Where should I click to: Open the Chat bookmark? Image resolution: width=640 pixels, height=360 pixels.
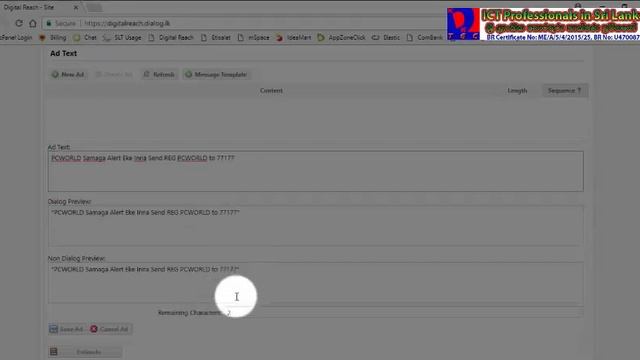(x=85, y=38)
